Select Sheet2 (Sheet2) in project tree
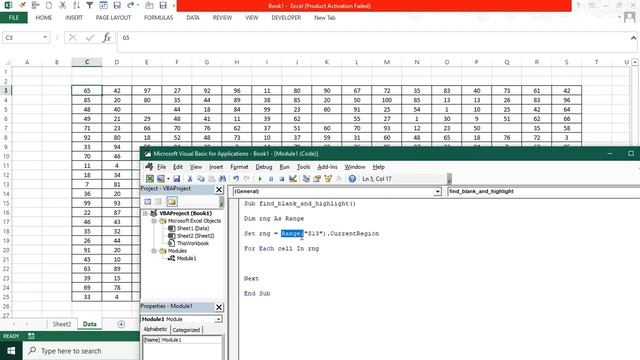This screenshot has width=640, height=360. click(195, 236)
